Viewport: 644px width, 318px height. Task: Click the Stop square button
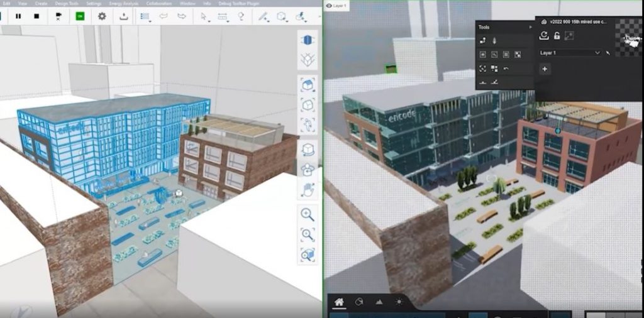coord(36,16)
